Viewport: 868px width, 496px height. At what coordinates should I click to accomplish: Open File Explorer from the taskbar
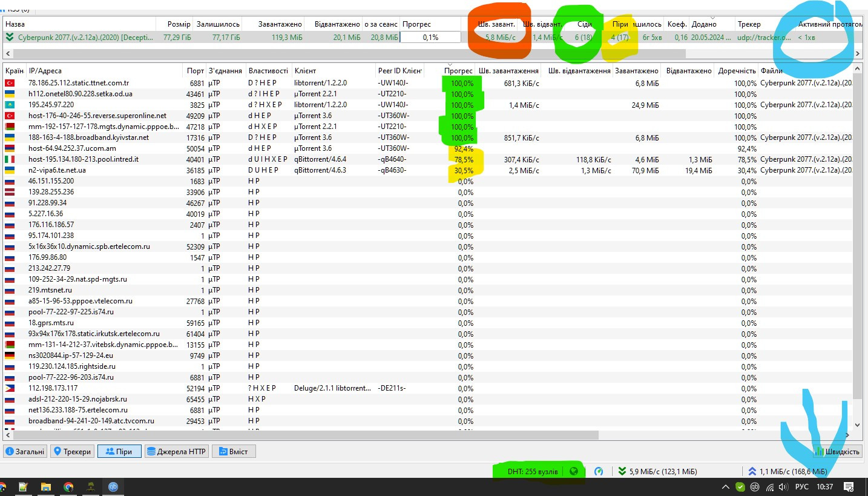45,487
